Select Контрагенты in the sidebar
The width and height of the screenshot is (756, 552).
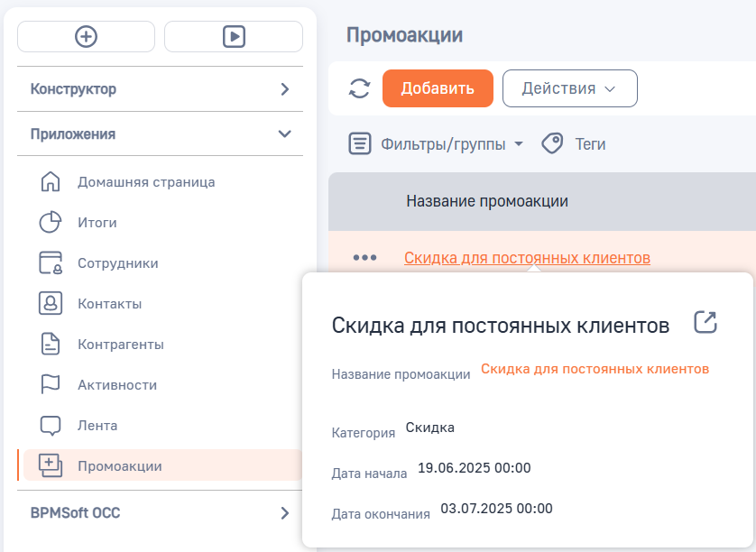click(x=120, y=345)
